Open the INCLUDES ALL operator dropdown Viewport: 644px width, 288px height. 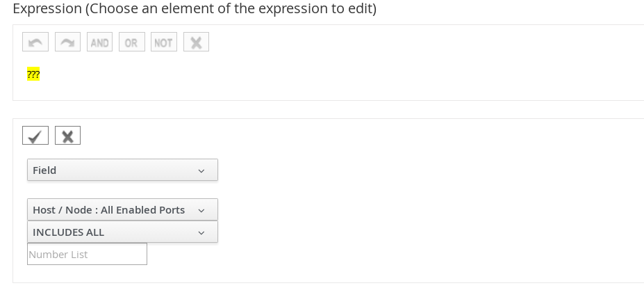(x=122, y=232)
